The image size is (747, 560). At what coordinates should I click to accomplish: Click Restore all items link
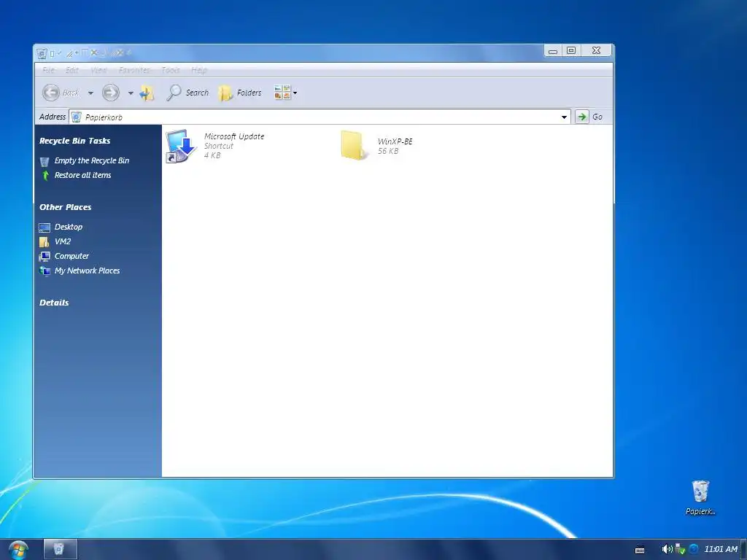click(x=83, y=175)
